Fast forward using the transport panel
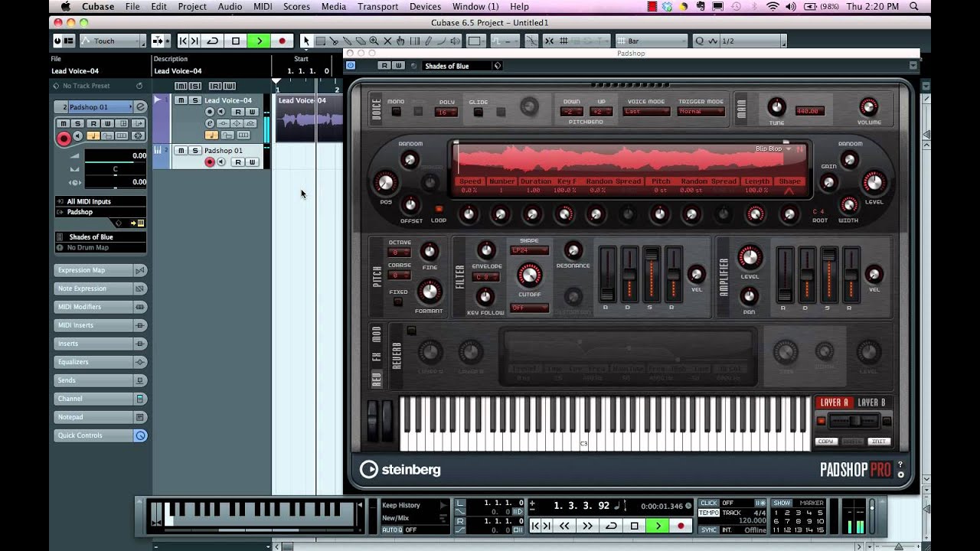980x551 pixels. click(x=588, y=526)
